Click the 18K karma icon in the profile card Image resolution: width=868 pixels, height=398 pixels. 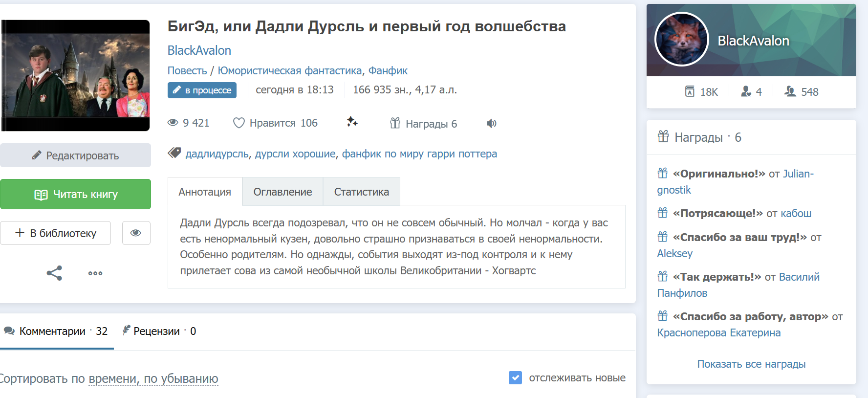690,91
